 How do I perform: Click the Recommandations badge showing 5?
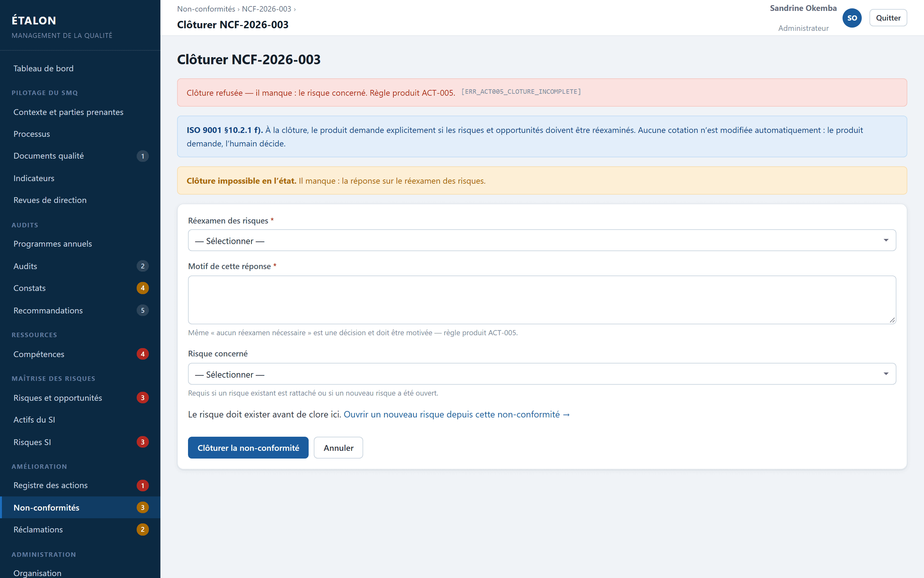point(142,311)
